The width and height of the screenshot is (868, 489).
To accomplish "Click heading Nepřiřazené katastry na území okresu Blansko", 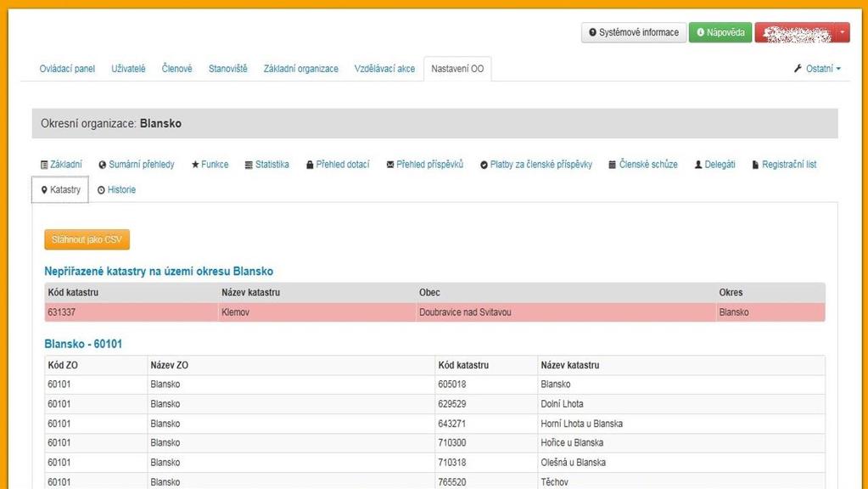I will click(159, 272).
